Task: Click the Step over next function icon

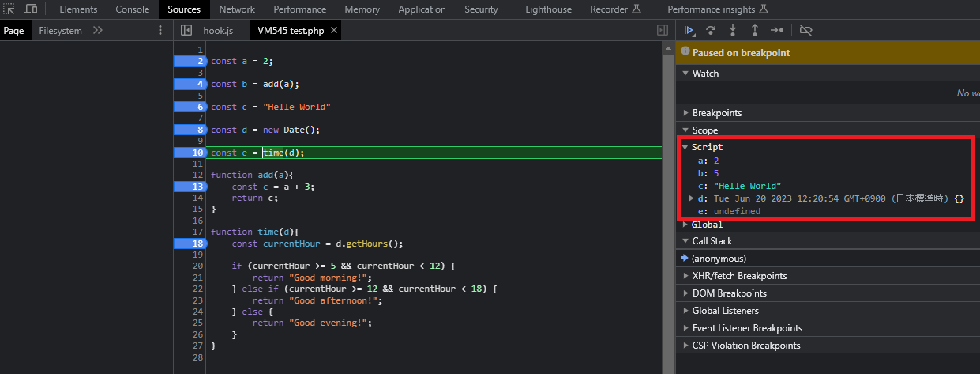Action: pos(711,30)
